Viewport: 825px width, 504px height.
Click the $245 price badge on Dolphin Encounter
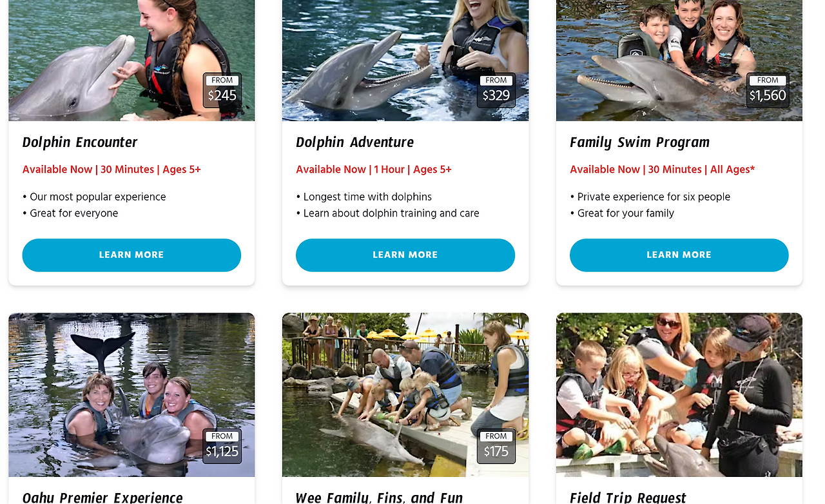click(x=222, y=90)
